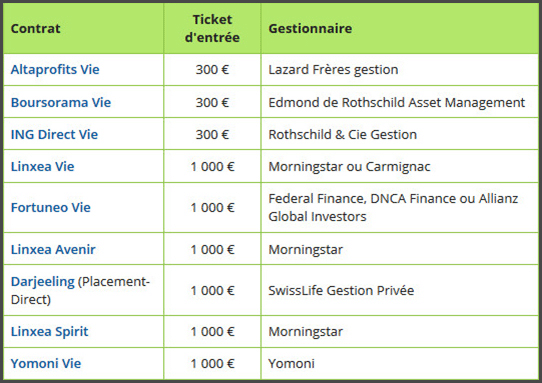Open the Linxea Vie link

pyautogui.click(x=43, y=167)
